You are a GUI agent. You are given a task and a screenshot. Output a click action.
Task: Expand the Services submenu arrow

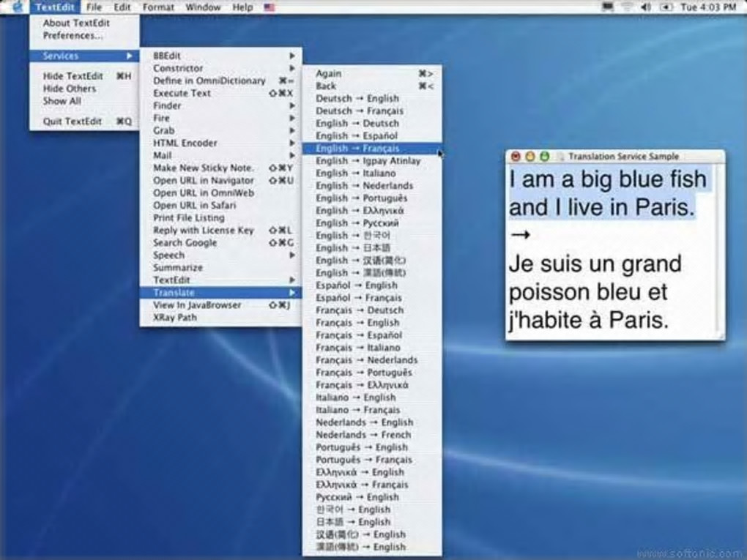[129, 56]
